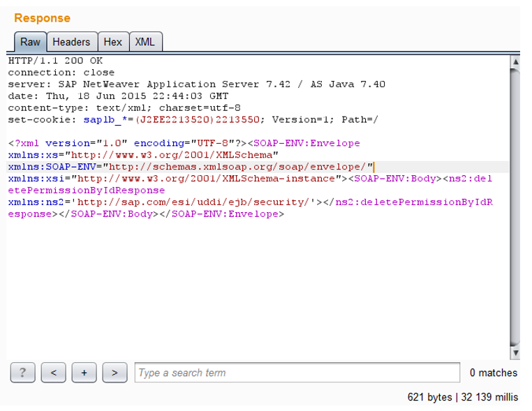Click the '621 bytes | 32 139 millis' status
The width and height of the screenshot is (532, 411).
tap(463, 397)
